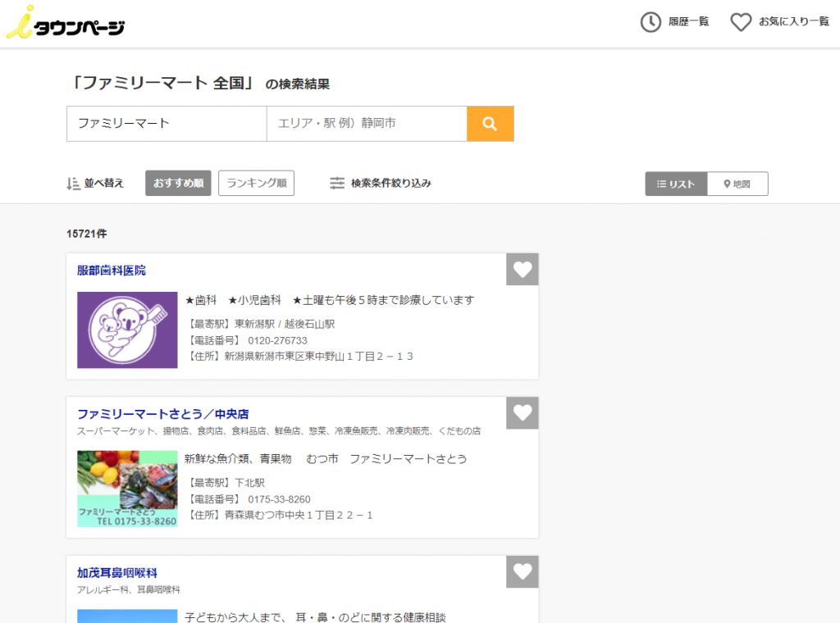Click nearest station 東新潟駅 / 越後石山駅
Screen dimensions: 840x623
(285, 325)
